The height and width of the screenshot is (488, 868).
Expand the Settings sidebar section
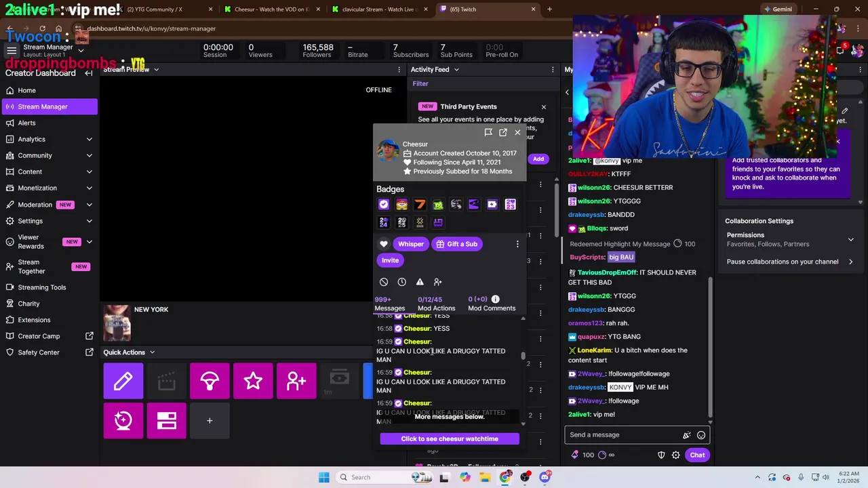tap(49, 220)
